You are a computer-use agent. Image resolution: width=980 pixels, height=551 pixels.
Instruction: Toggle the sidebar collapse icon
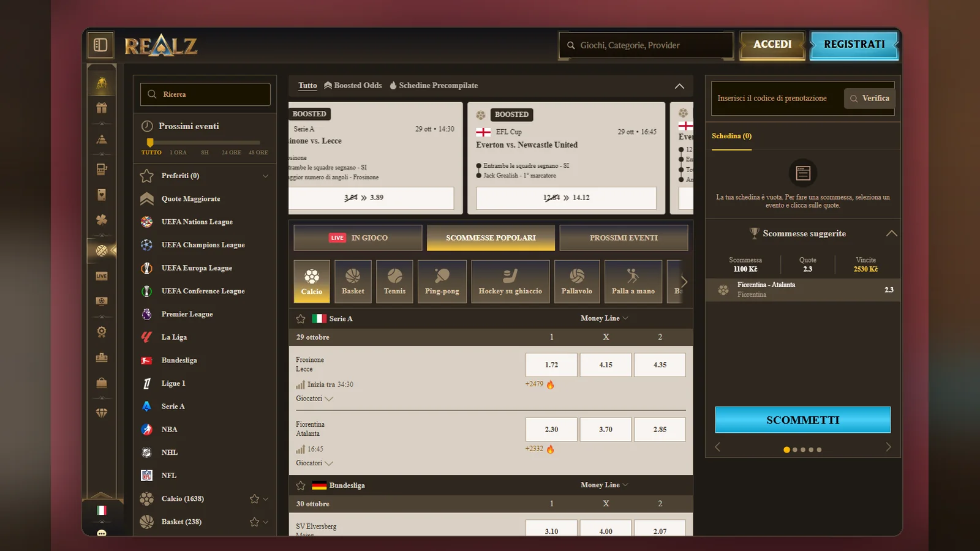click(x=101, y=45)
